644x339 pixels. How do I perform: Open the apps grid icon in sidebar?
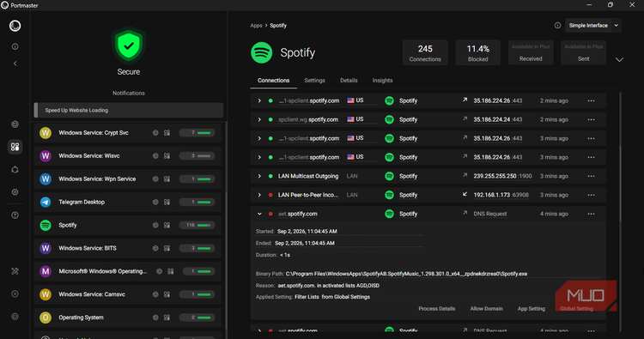[x=15, y=147]
